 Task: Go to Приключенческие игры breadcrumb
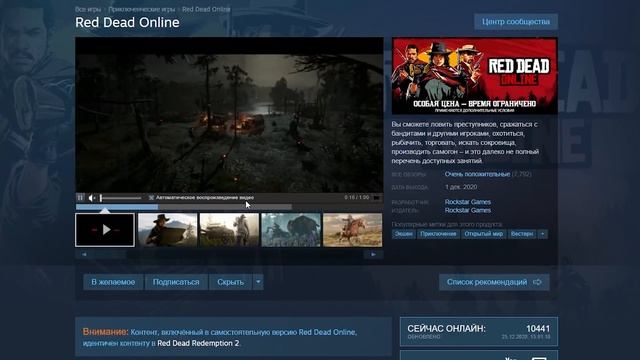click(x=142, y=9)
